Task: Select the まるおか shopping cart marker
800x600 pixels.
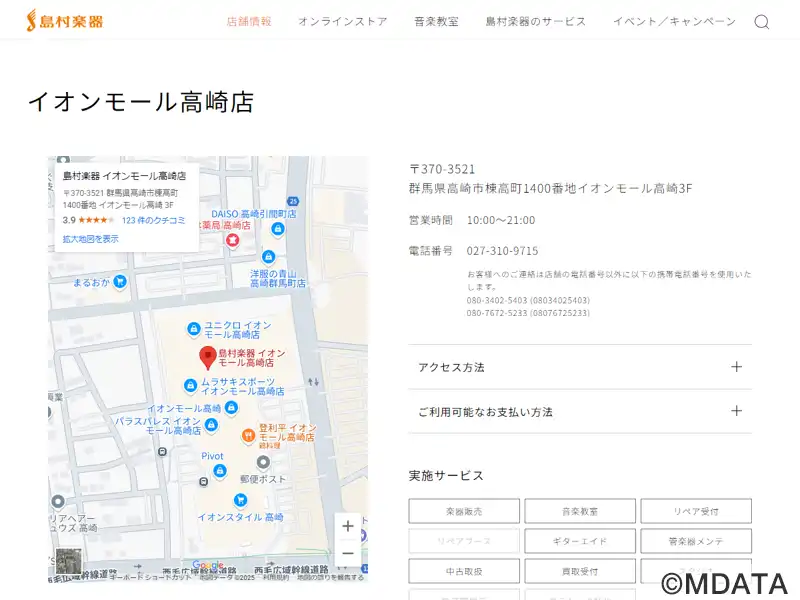Action: click(x=120, y=281)
